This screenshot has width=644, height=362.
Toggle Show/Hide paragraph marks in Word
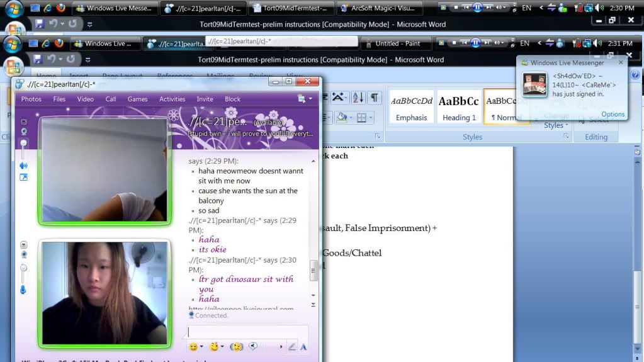[x=374, y=98]
